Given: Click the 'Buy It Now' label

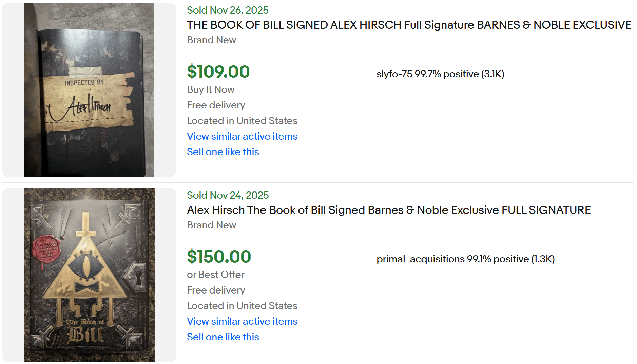Looking at the screenshot, I should pyautogui.click(x=210, y=89).
